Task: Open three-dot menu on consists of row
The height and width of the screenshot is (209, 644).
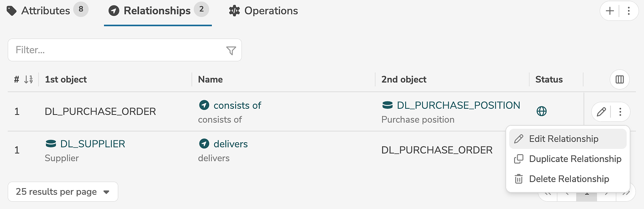Action: [x=620, y=112]
